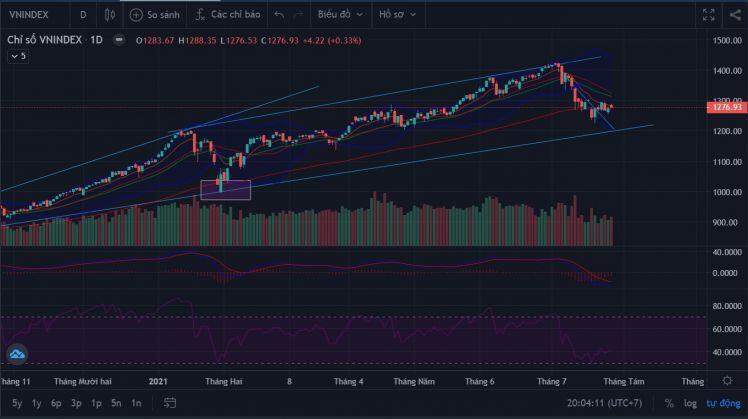The height and width of the screenshot is (419, 748).
Task: Click the 20:04:11 (UTC+7) timezone selector
Action: pos(604,403)
